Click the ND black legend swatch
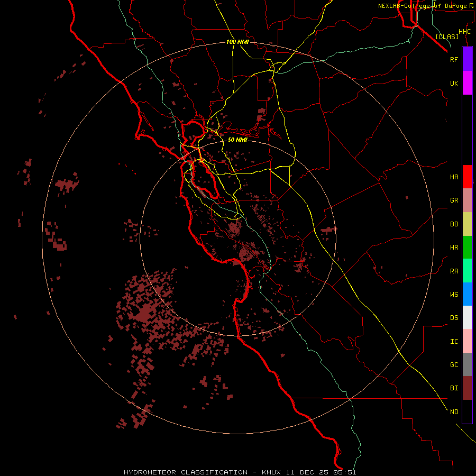 [467, 411]
